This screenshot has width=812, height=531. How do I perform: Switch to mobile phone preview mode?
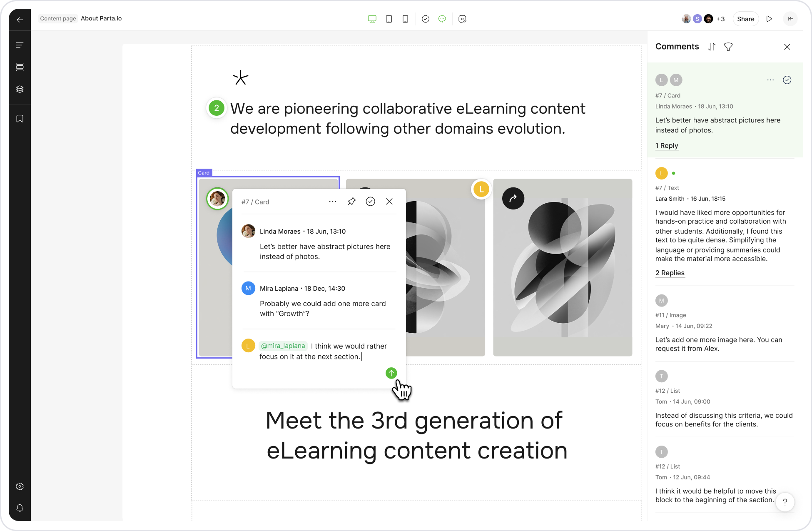point(405,19)
